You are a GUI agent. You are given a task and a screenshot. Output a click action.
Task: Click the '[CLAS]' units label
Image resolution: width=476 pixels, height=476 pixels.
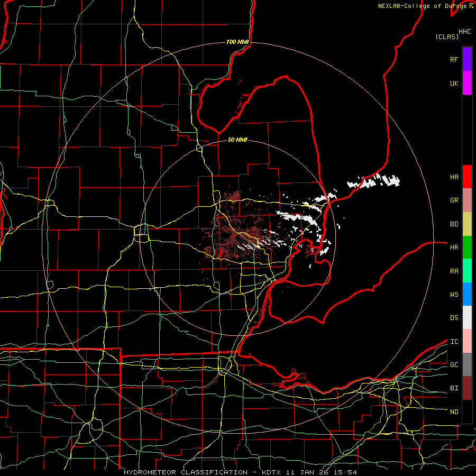coord(447,36)
